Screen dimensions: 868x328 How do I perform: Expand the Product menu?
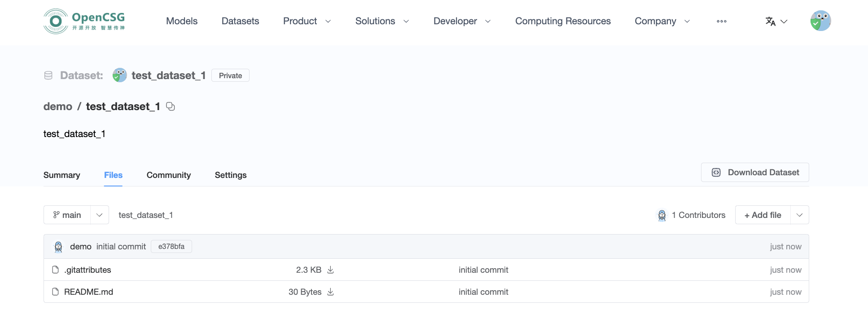pyautogui.click(x=307, y=21)
